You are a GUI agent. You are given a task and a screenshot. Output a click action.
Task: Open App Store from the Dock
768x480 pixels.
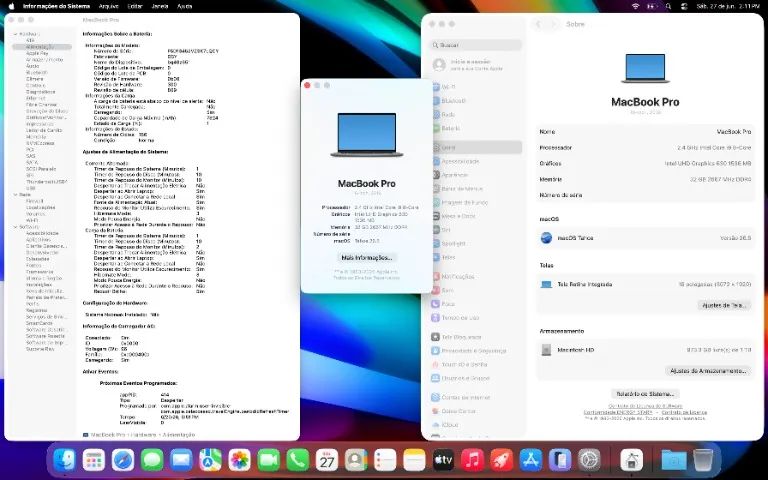(x=531, y=460)
